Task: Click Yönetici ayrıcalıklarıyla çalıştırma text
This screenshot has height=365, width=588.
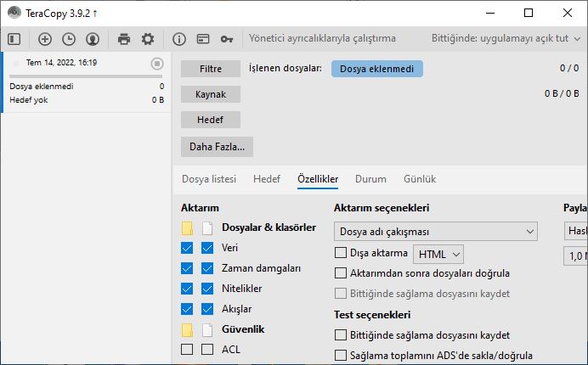Action: 323,38
